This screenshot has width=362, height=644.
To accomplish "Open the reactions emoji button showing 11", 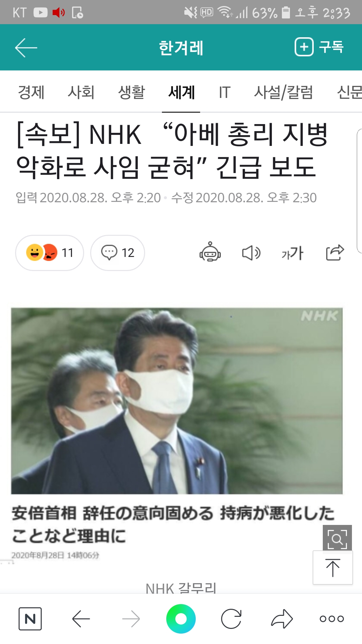I will coord(50,253).
